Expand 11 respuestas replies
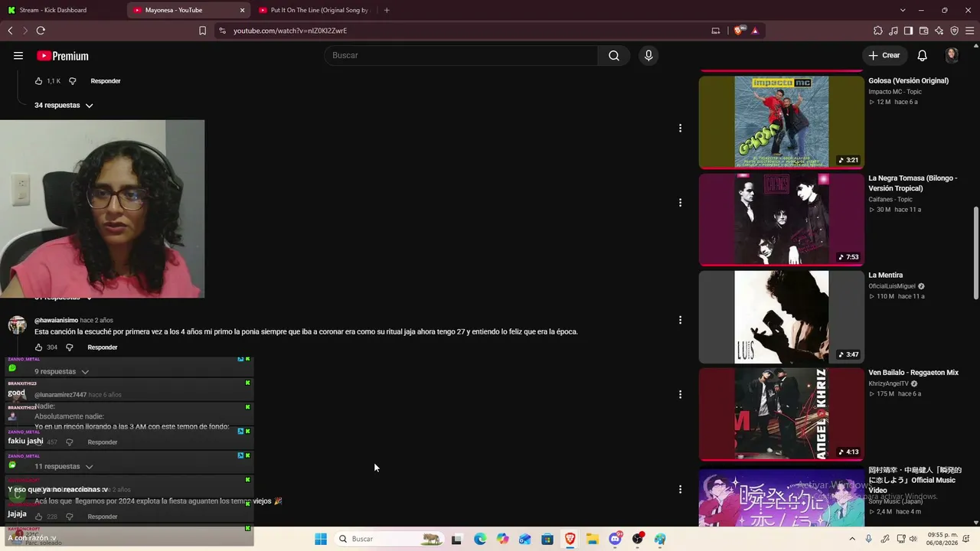 pos(64,467)
